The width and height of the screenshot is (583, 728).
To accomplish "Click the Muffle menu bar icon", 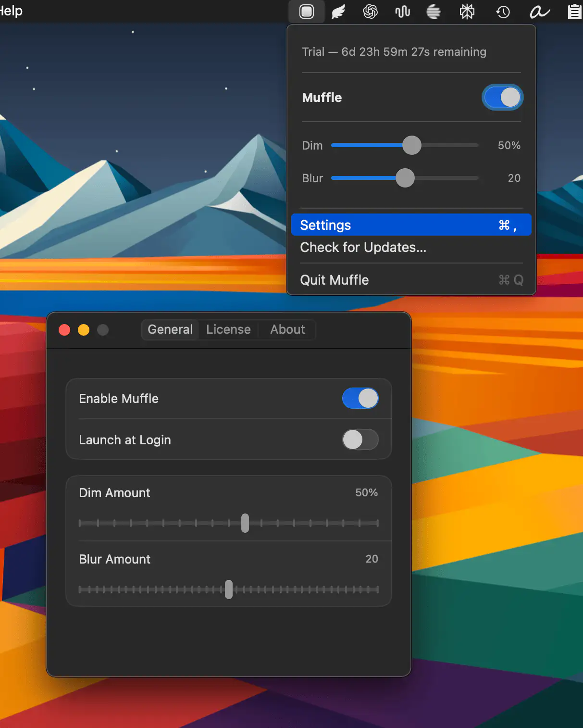I will pyautogui.click(x=307, y=12).
